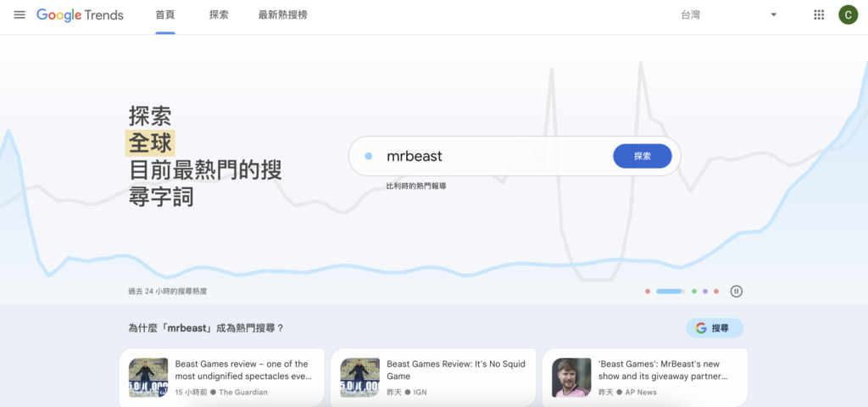Click the 台灣 region label
The width and height of the screenshot is (868, 407).
click(x=690, y=15)
